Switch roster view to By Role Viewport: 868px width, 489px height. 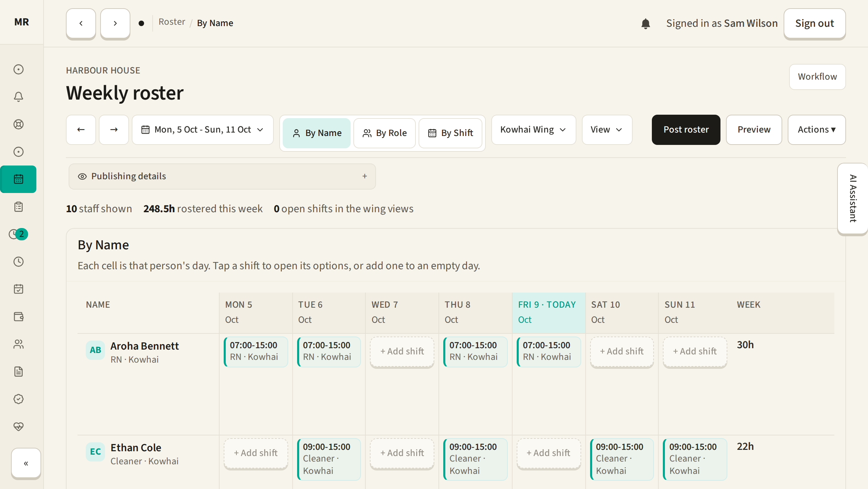[x=385, y=133]
